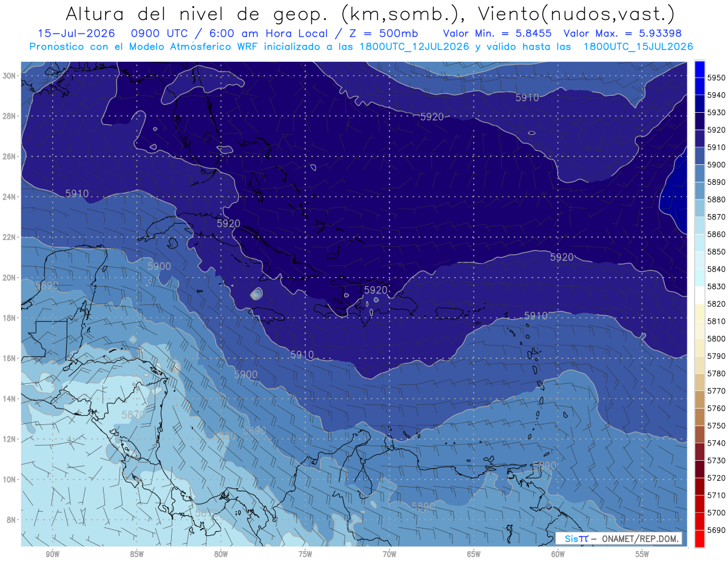
Task: Click the 20N latitude label
Action: pyautogui.click(x=10, y=278)
